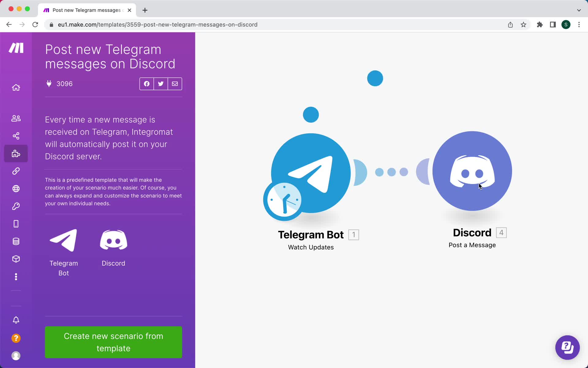Click the Make.com logo in sidebar
The image size is (588, 368).
pos(16,48)
